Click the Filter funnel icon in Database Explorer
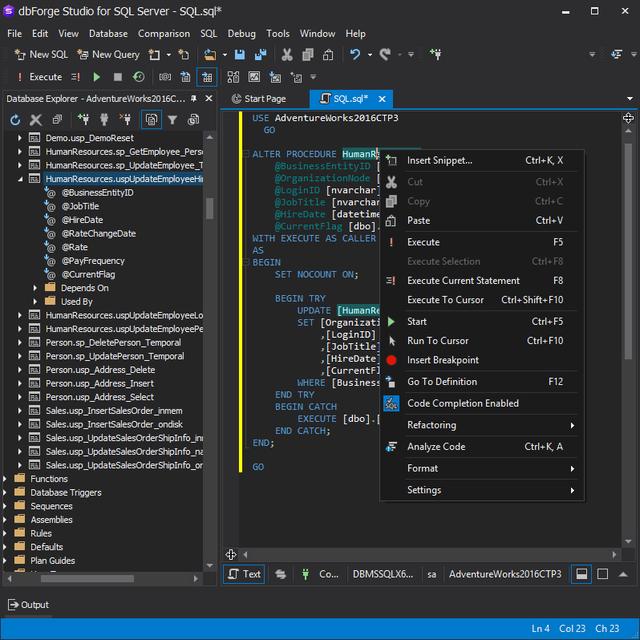 [173, 120]
